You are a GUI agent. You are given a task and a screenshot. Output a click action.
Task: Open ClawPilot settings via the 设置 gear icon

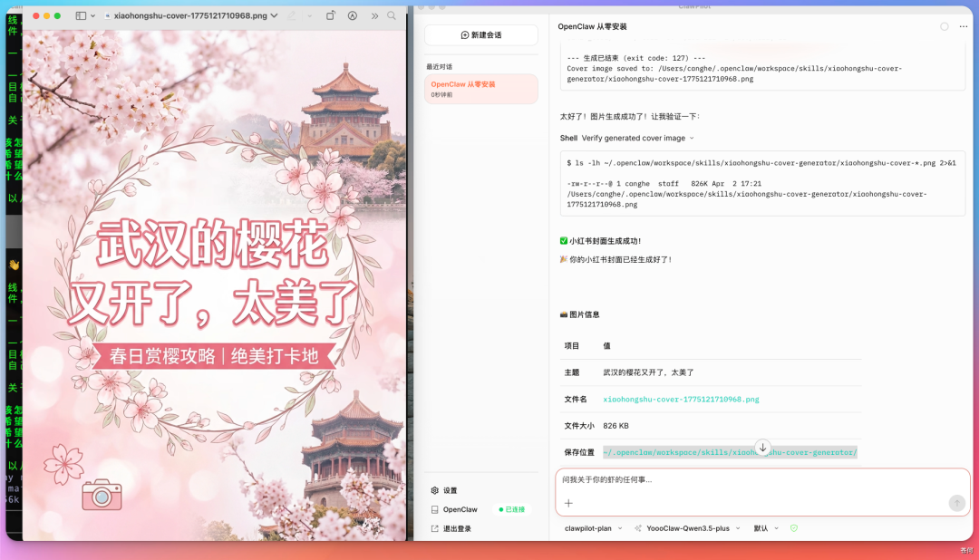coord(434,490)
